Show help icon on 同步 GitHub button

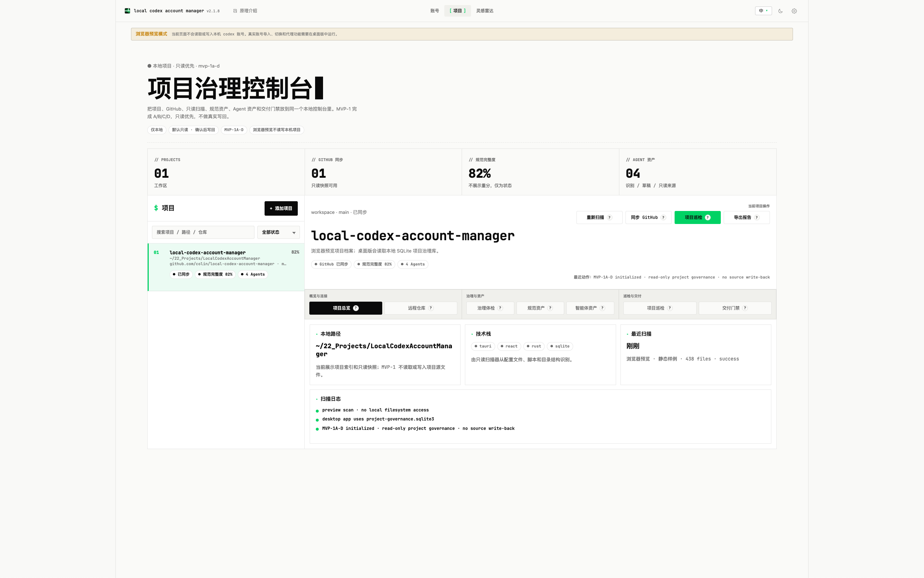pyautogui.click(x=663, y=217)
